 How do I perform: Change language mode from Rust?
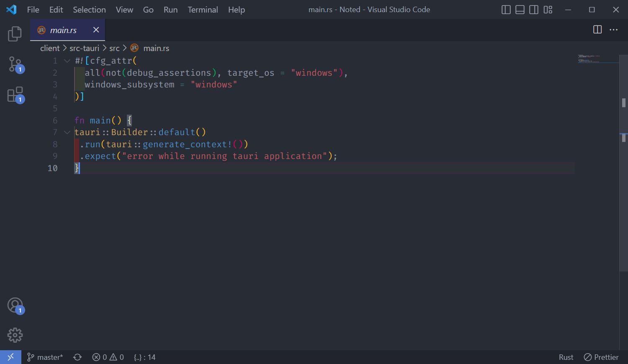(x=566, y=357)
